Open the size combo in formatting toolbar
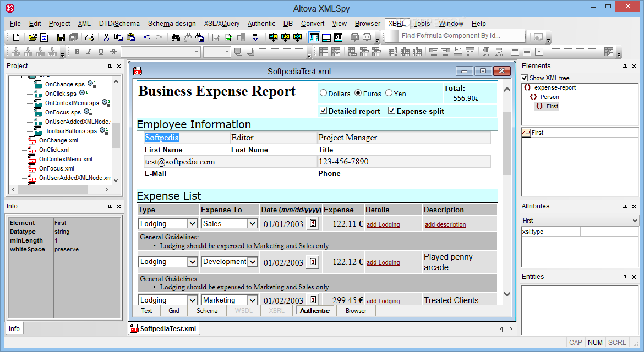The width and height of the screenshot is (644, 352). click(216, 52)
